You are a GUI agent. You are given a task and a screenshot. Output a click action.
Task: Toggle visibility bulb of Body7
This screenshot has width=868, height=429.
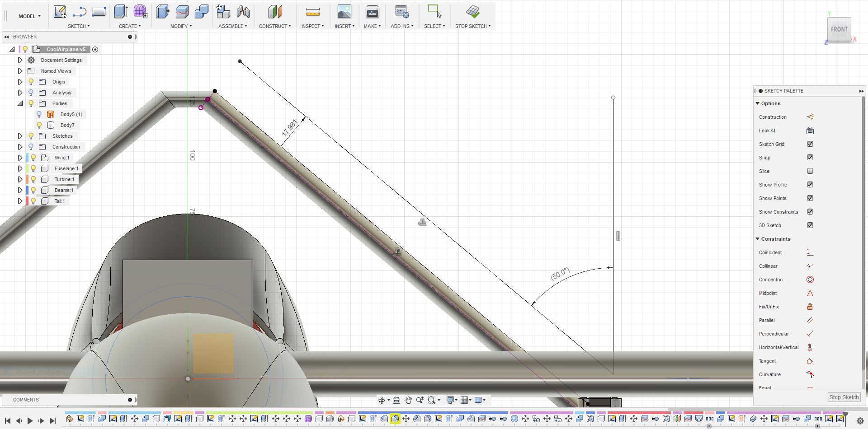[39, 125]
